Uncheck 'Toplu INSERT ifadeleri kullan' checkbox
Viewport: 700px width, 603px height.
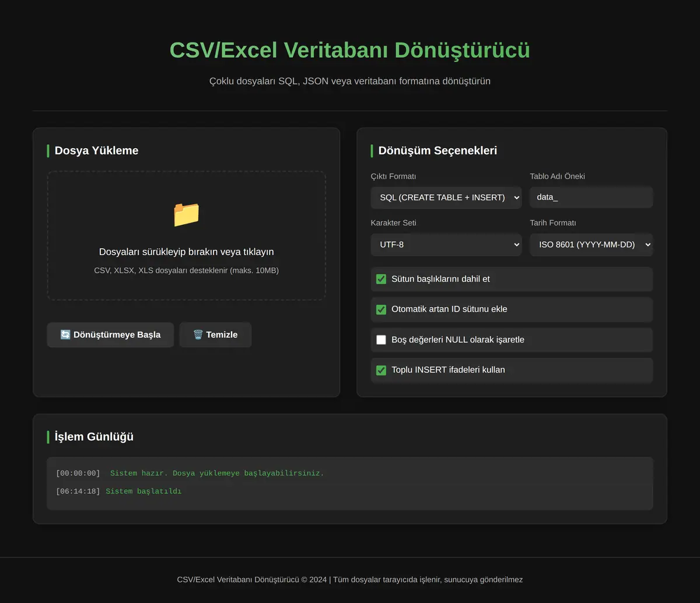(x=381, y=370)
